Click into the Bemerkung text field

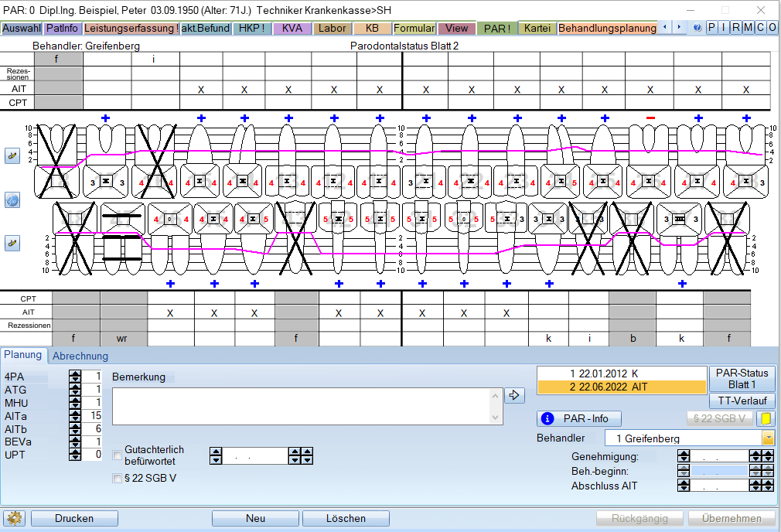tap(302, 406)
